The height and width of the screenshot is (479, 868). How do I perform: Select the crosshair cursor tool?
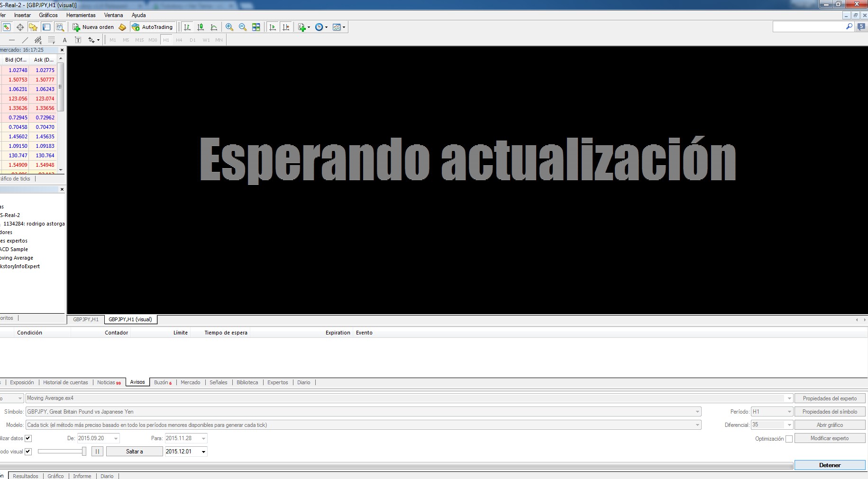point(20,27)
